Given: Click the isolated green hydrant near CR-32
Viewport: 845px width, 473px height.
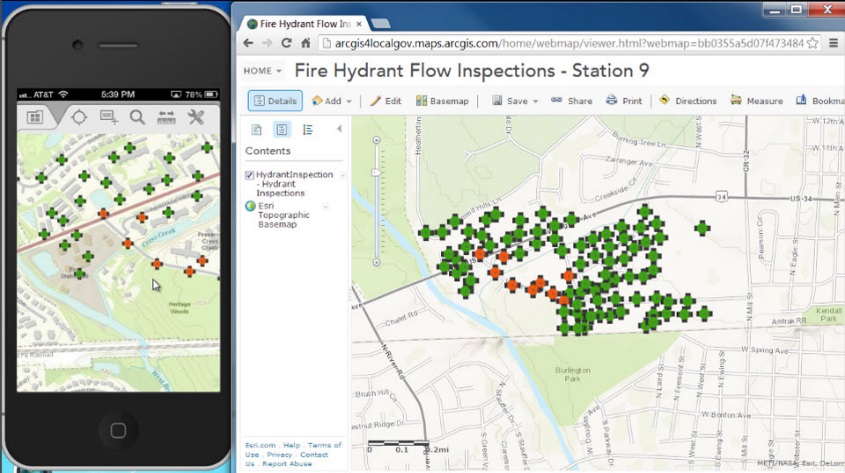Looking at the screenshot, I should point(702,228).
